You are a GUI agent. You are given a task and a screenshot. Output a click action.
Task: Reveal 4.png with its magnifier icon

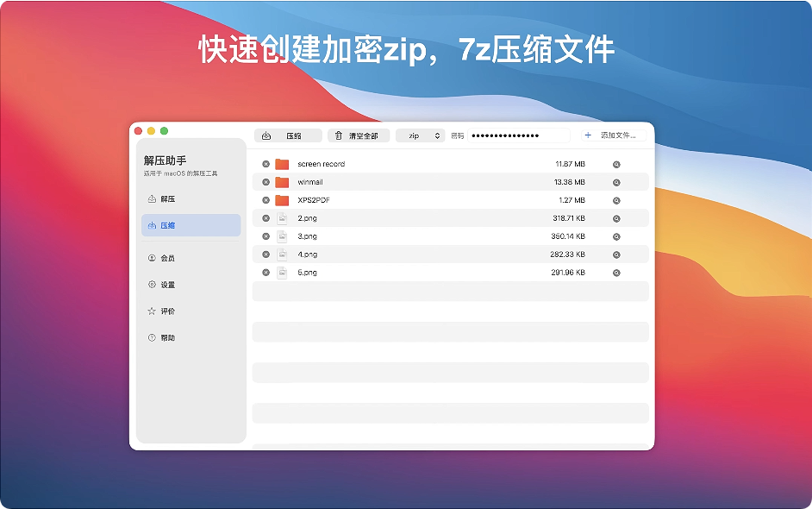click(x=616, y=255)
